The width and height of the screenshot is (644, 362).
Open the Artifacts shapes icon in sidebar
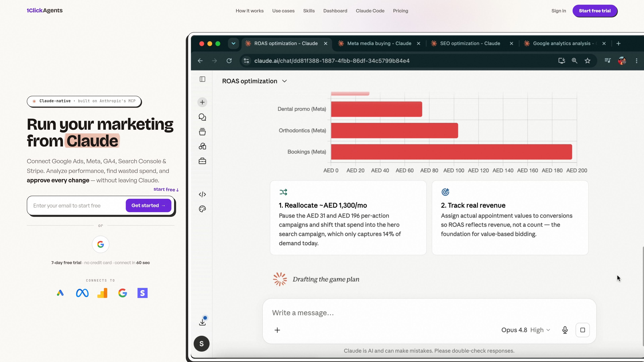pyautogui.click(x=202, y=146)
